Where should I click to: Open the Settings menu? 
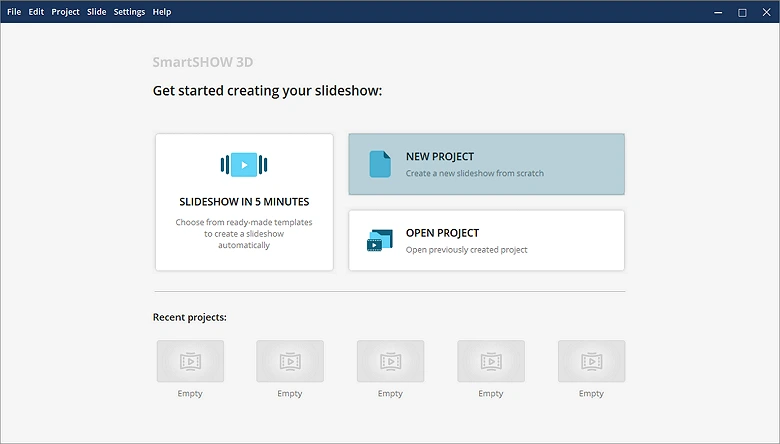(x=129, y=12)
